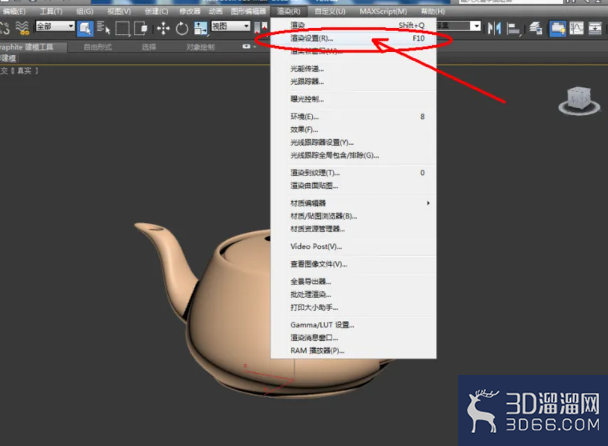Open the MAXScript(M) menu

point(383,11)
